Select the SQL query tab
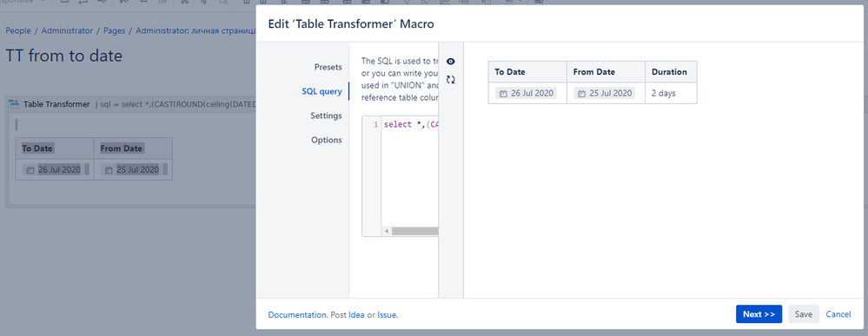The width and height of the screenshot is (868, 336). 321,91
